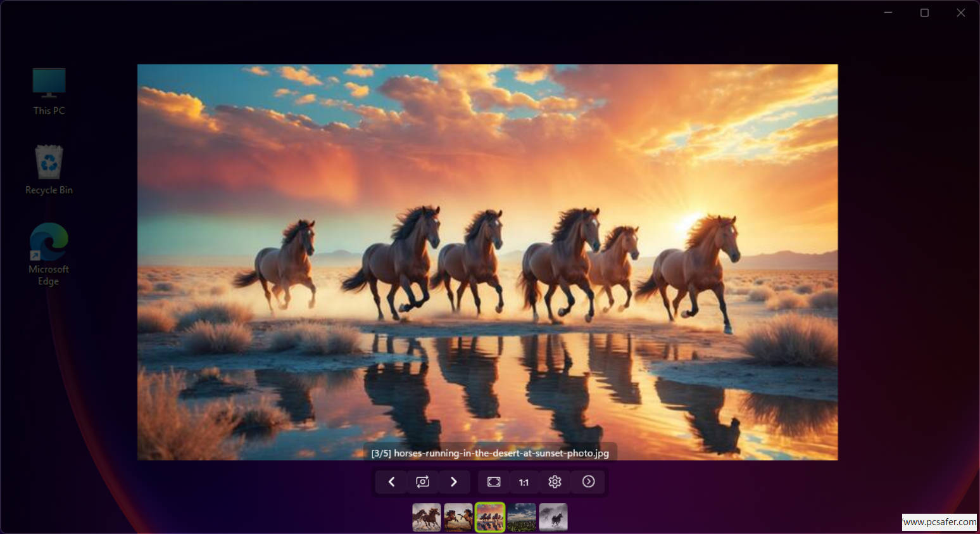The height and width of the screenshot is (534, 980).
Task: Advance to the next image
Action: pyautogui.click(x=453, y=482)
